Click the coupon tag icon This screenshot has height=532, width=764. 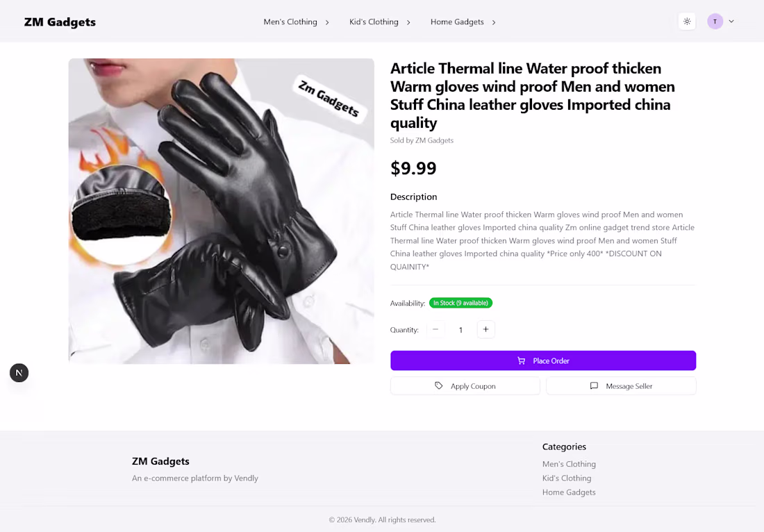[x=438, y=386]
